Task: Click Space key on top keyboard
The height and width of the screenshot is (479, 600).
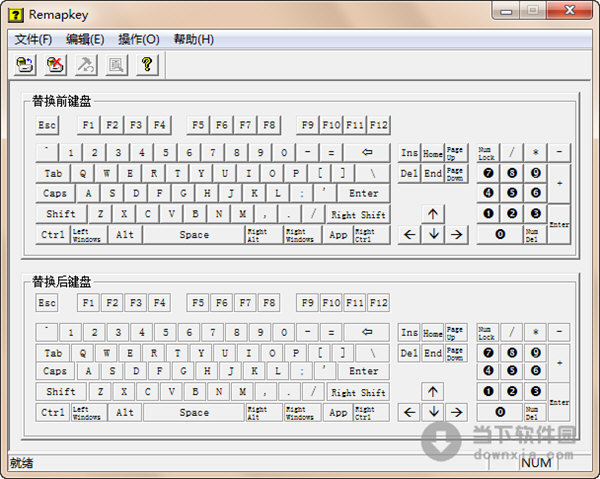Action: 194,235
